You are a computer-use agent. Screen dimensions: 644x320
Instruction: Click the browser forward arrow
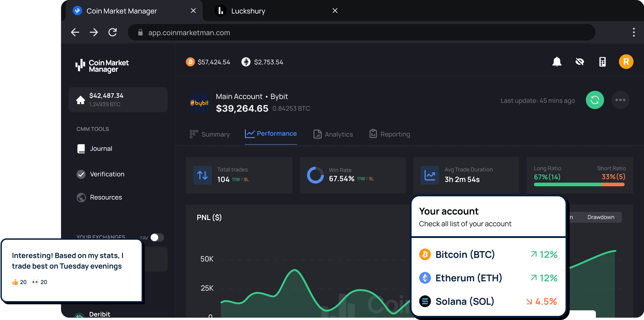[94, 32]
